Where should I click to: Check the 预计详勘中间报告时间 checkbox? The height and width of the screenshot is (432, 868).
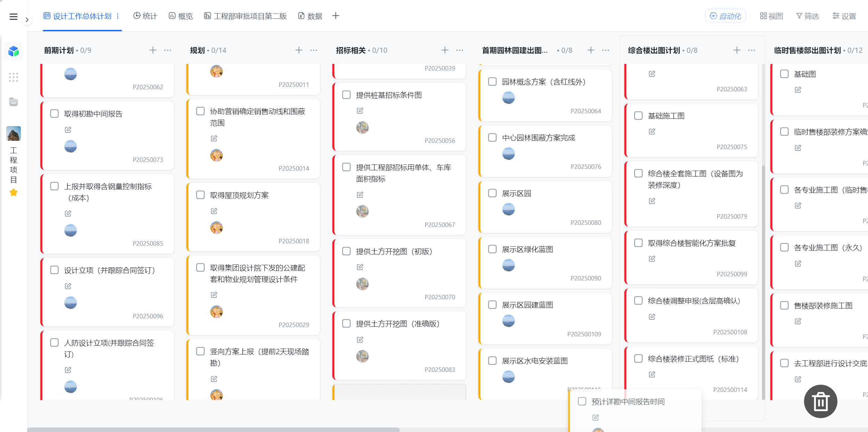click(x=582, y=401)
